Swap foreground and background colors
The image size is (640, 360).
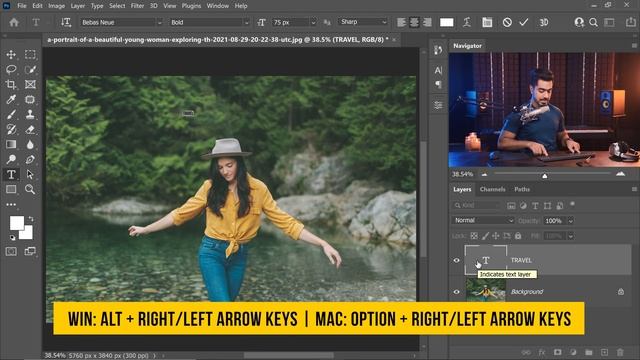[31, 219]
